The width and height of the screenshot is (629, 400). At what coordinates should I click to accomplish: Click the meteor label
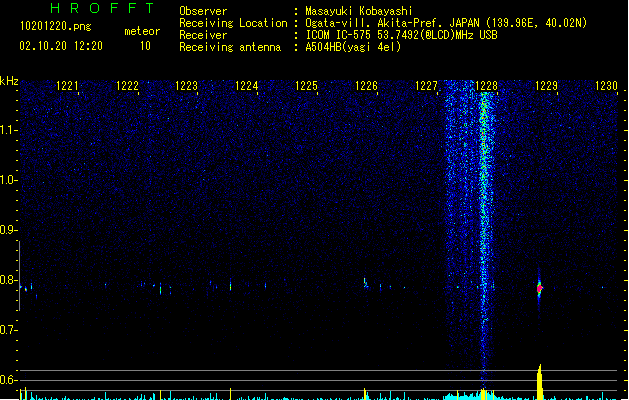tap(142, 31)
